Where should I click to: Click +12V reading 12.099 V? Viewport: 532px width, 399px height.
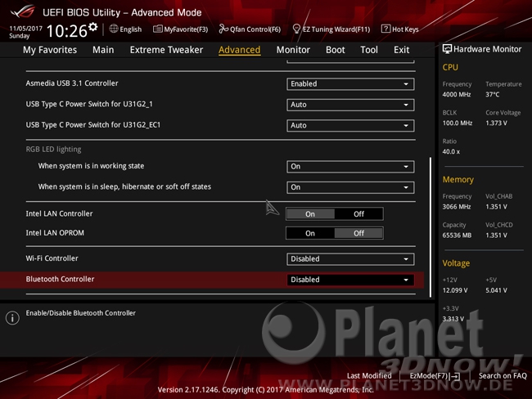[x=455, y=290]
